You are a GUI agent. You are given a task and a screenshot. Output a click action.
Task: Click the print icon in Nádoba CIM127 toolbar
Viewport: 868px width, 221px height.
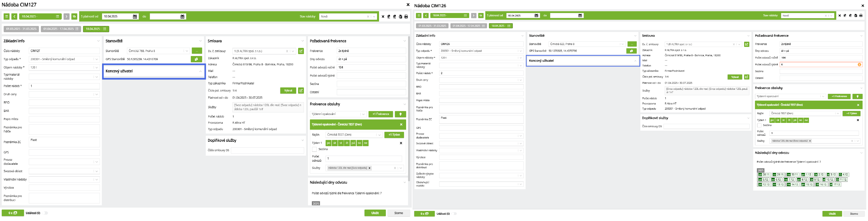406,16
